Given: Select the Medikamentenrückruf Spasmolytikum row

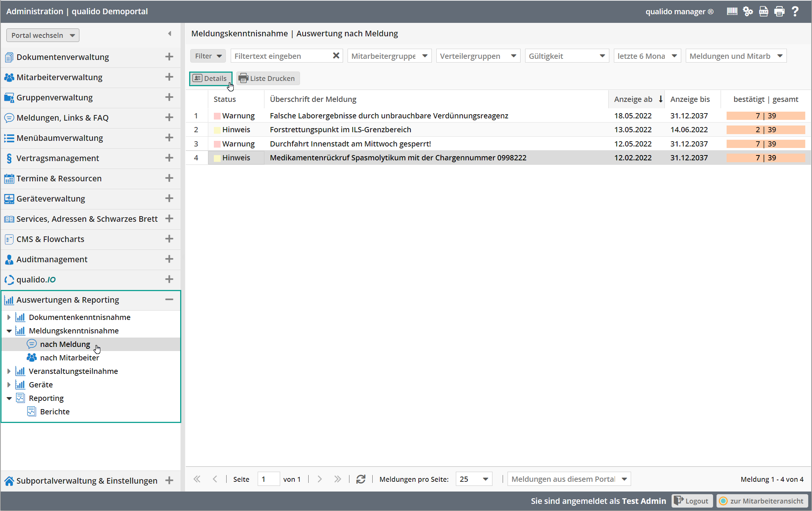Looking at the screenshot, I should coord(498,158).
